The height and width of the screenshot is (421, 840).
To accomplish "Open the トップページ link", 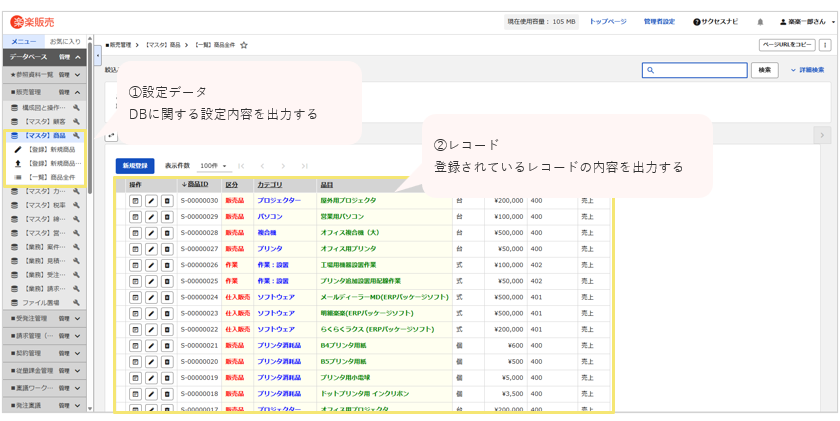I will [608, 22].
